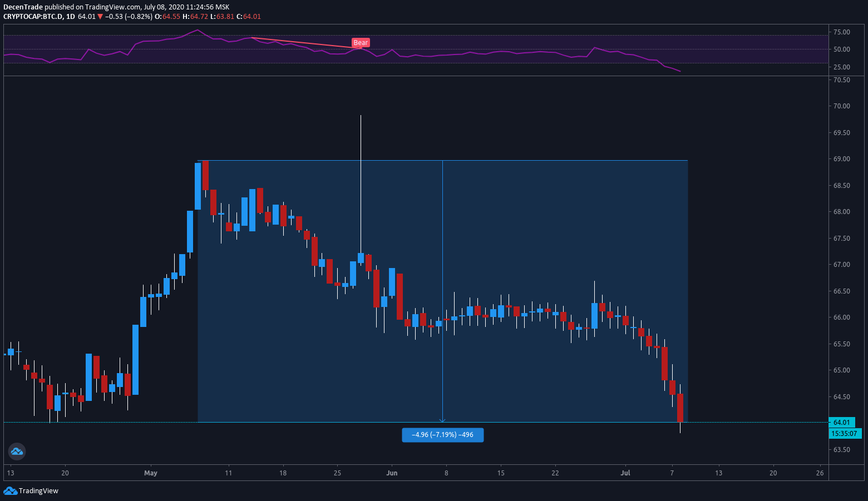Click the DecenTrade username

click(23, 7)
